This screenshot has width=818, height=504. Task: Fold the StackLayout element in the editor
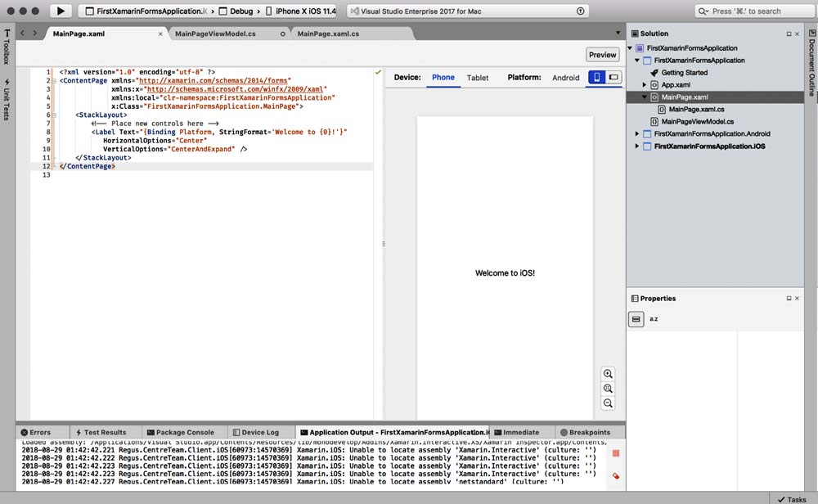pyautogui.click(x=54, y=115)
